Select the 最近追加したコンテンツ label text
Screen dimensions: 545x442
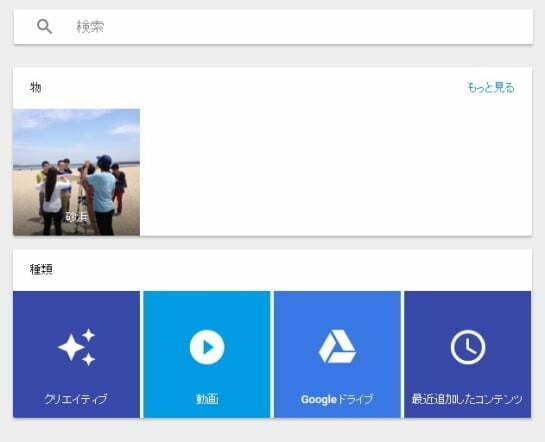coord(467,399)
